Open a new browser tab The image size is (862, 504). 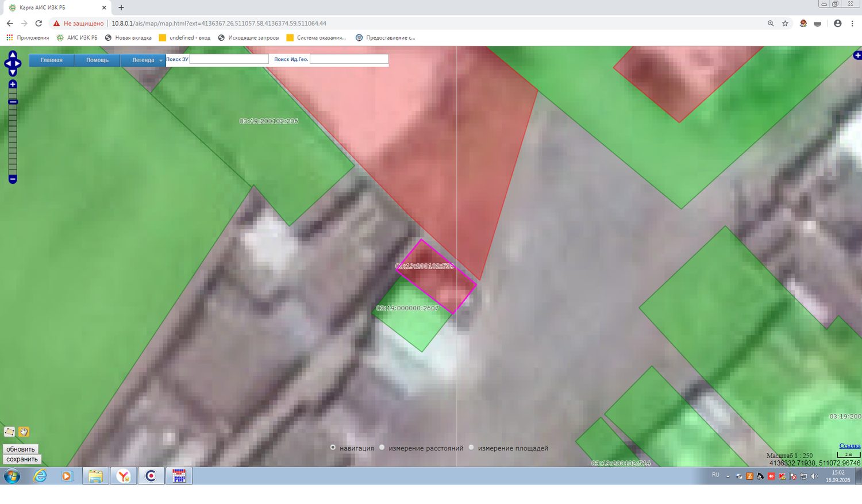click(121, 7)
